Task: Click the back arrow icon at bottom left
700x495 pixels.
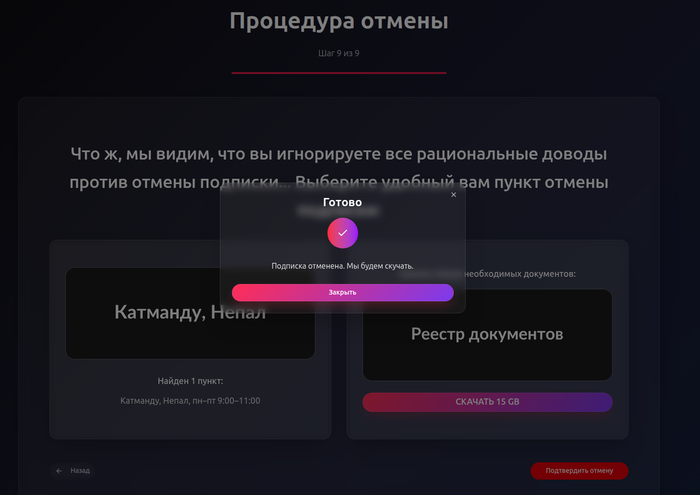Action: tap(59, 470)
